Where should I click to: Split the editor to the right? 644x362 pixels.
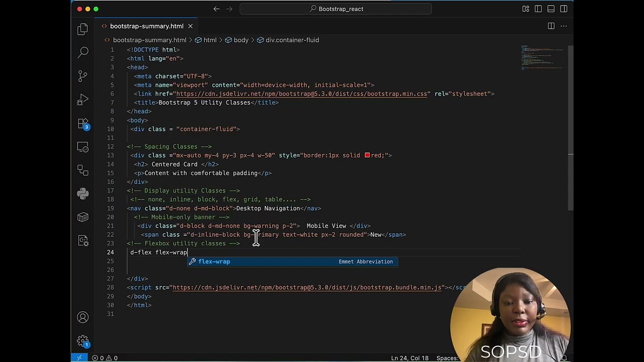point(551,26)
